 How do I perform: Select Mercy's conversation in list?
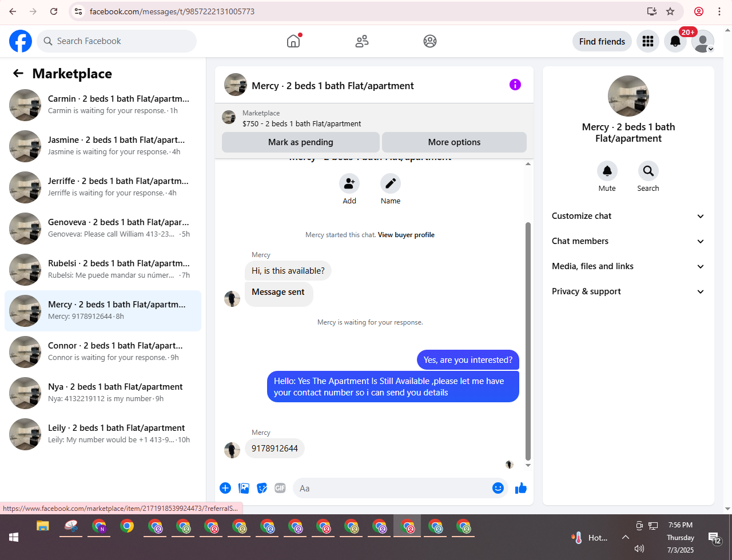coord(103,311)
